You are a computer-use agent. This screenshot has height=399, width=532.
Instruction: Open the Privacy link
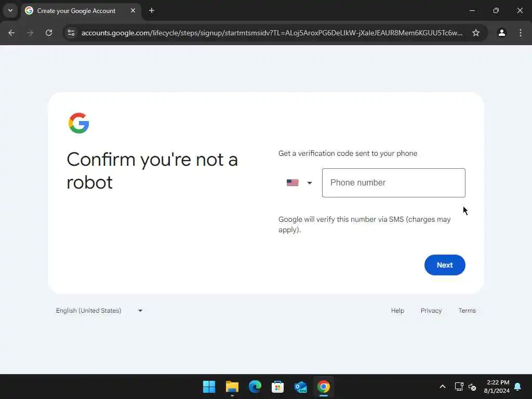(431, 311)
